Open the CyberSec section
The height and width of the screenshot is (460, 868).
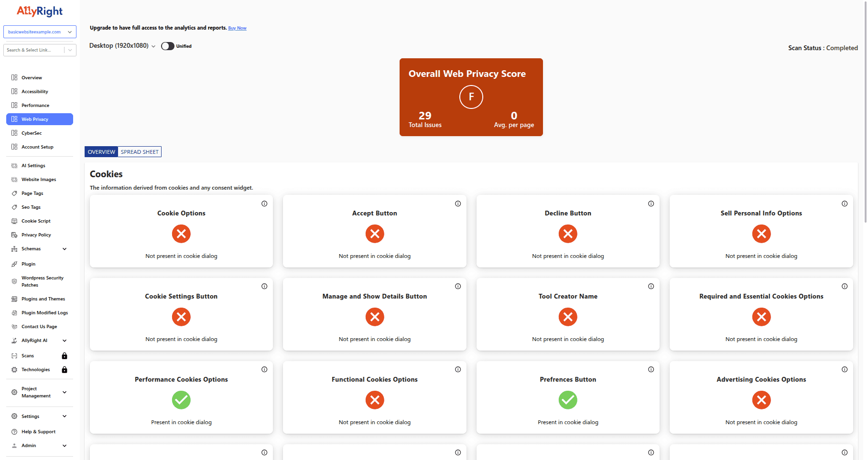(x=31, y=133)
